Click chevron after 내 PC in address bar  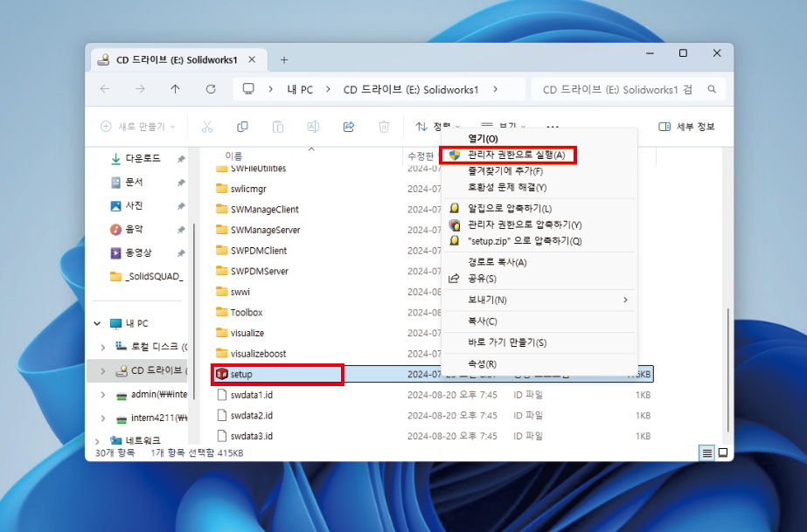coord(328,89)
